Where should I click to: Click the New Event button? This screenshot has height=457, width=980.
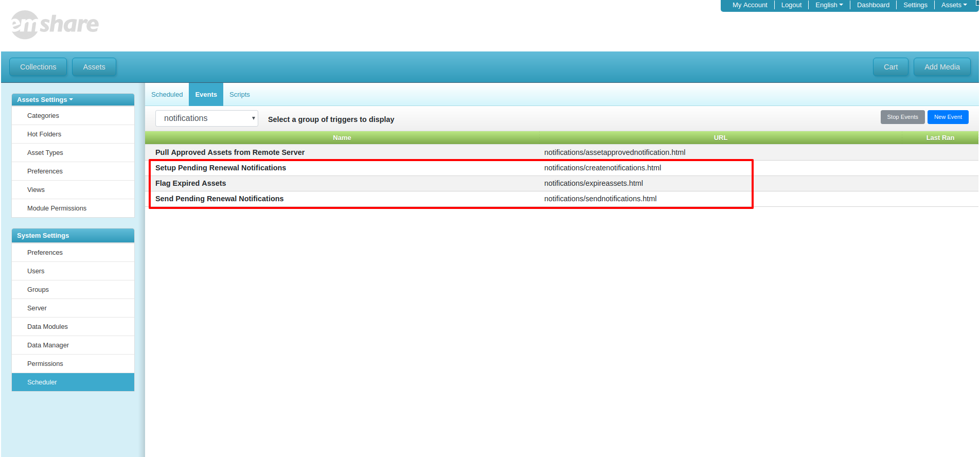click(x=948, y=117)
